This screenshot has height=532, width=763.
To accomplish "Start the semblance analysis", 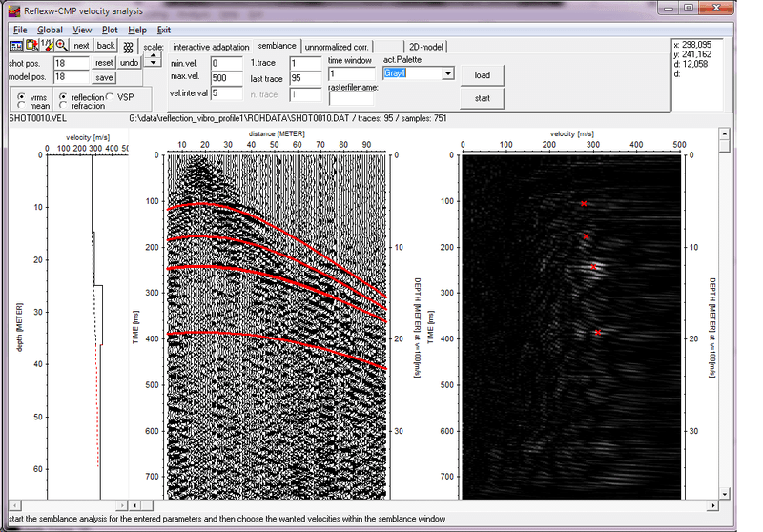I will click(x=483, y=98).
